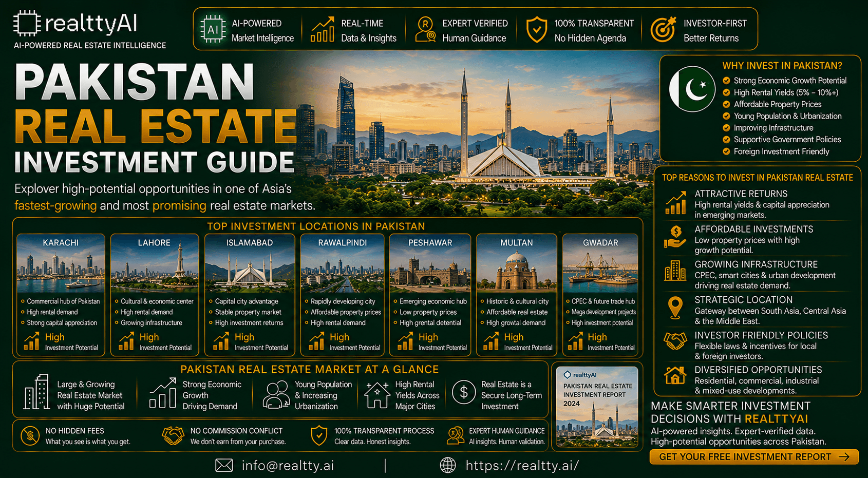Click the 'Capital city advantage' text
868x478 pixels.
pos(247,301)
